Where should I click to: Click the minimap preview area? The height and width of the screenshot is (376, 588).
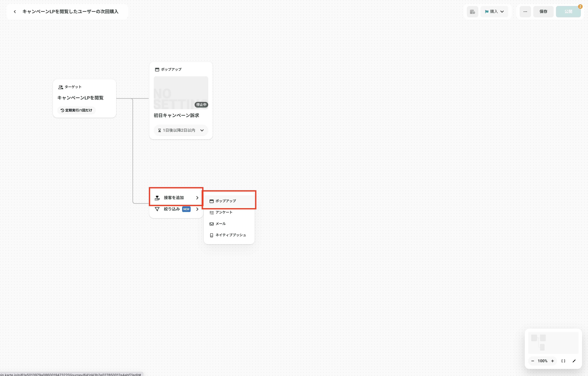click(553, 343)
